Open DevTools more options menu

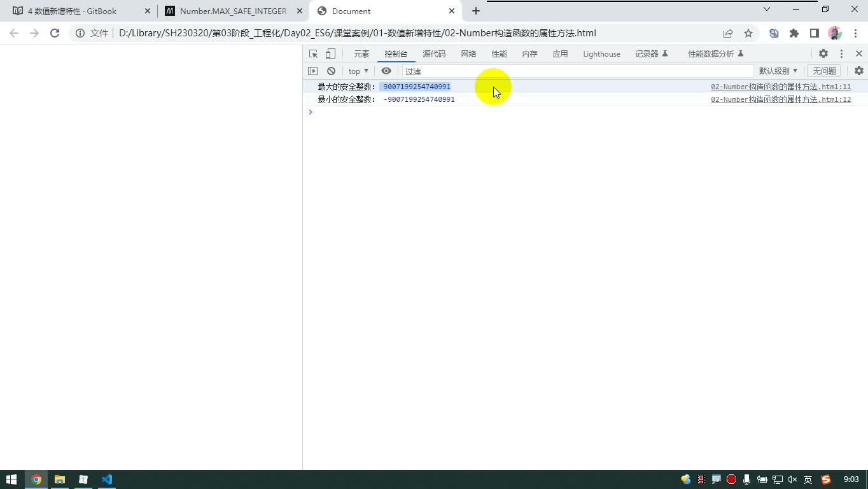(x=841, y=54)
